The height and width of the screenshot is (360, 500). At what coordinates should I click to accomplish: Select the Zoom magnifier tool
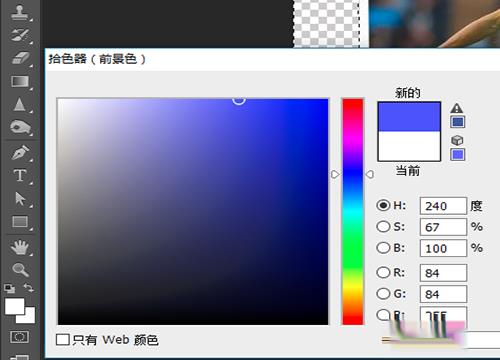20,270
